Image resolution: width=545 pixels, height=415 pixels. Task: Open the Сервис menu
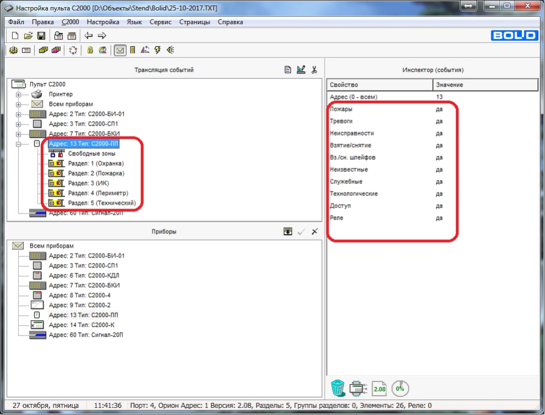[x=161, y=22]
